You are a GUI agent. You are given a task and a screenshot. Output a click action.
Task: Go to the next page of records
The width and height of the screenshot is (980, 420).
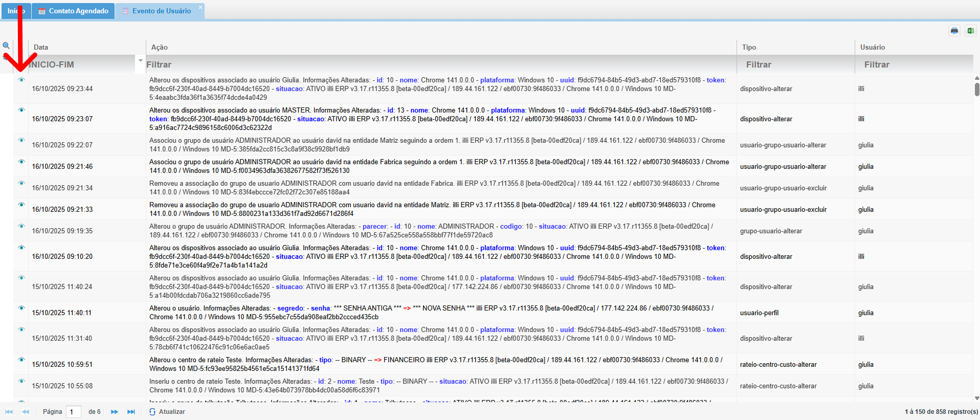(115, 412)
